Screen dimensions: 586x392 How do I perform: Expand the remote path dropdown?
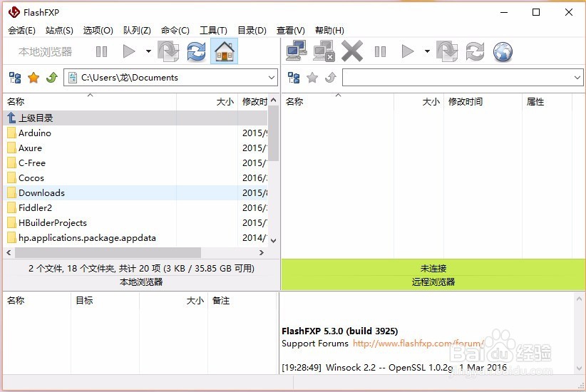click(x=577, y=78)
